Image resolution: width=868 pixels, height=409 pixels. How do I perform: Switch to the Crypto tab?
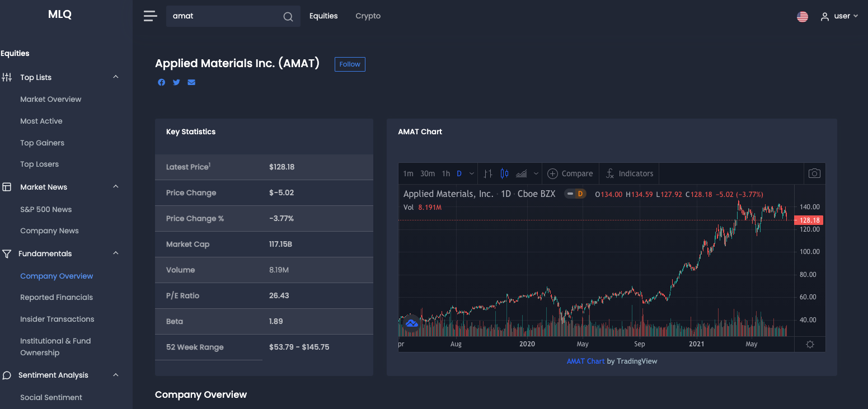tap(368, 16)
